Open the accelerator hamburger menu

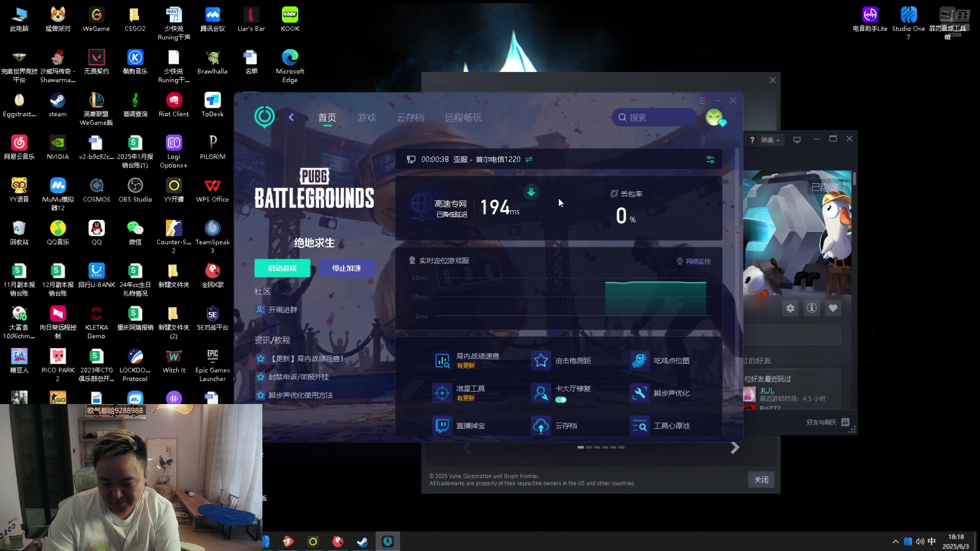[x=702, y=101]
